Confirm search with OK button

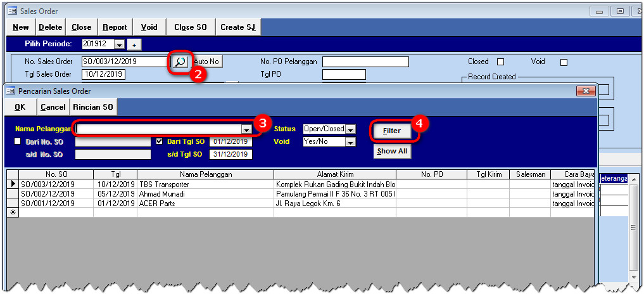[x=20, y=107]
